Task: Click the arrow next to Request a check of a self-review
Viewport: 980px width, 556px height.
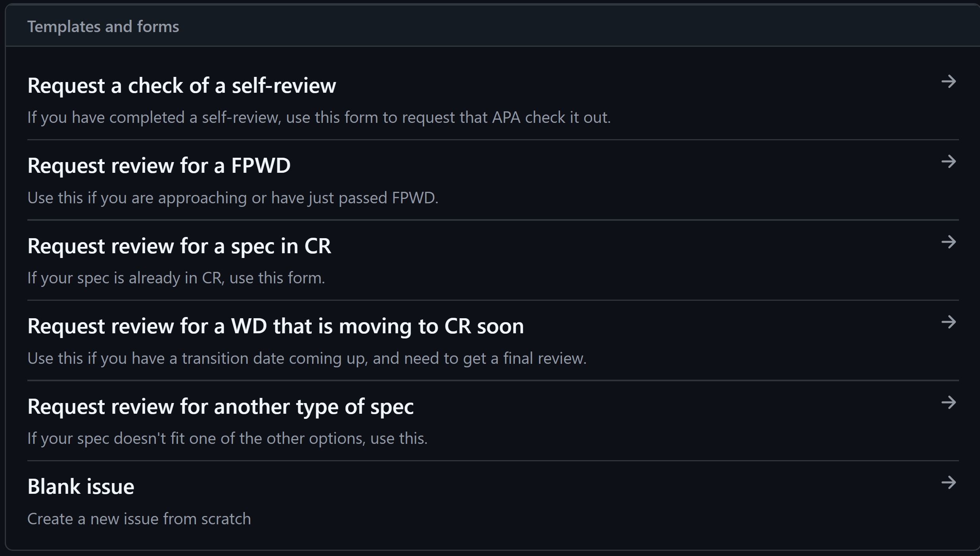Action: tap(948, 82)
